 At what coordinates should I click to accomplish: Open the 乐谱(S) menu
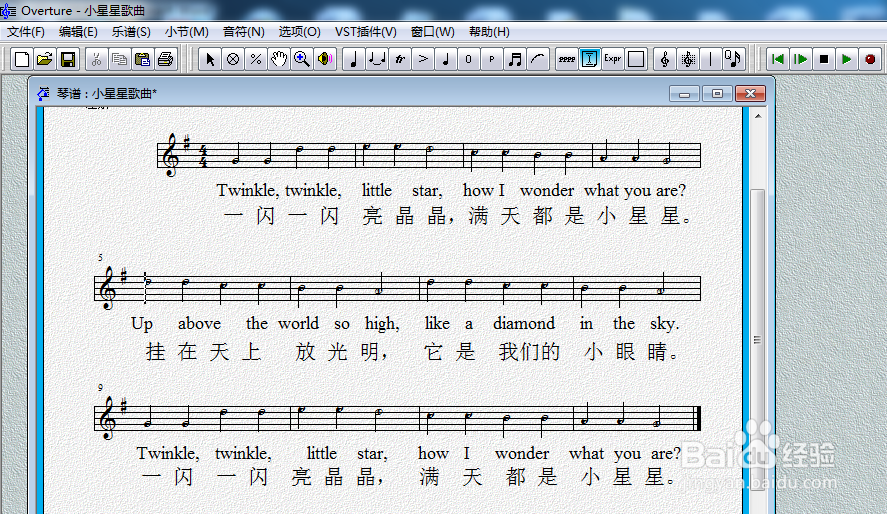tap(131, 32)
